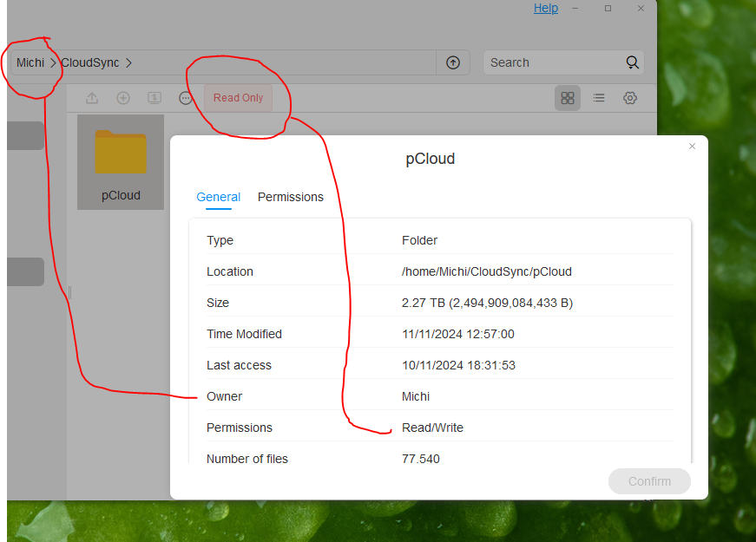Click the Type value Folder
The width and height of the screenshot is (756, 542).
tap(419, 240)
